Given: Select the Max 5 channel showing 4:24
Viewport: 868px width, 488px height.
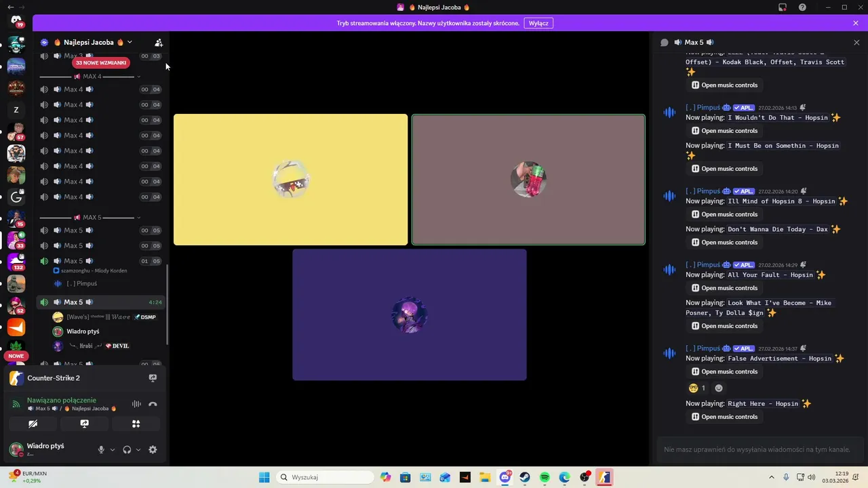Looking at the screenshot, I should coord(100,302).
